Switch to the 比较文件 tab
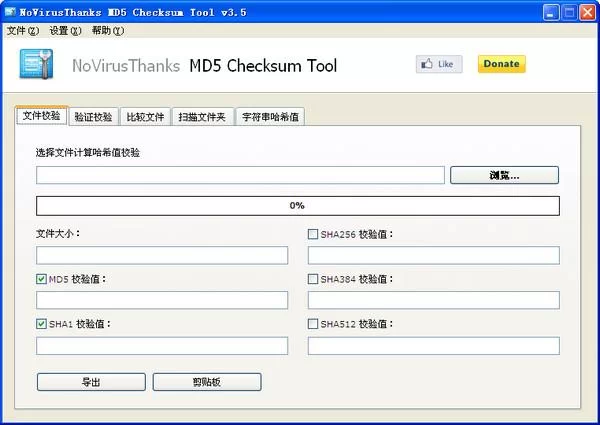Screen dimensions: 600x425 click(145, 117)
